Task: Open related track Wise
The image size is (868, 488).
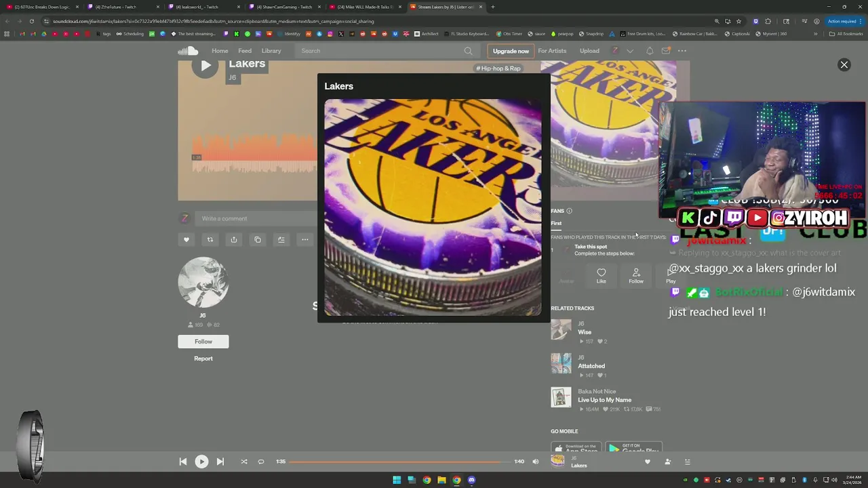Action: click(585, 332)
